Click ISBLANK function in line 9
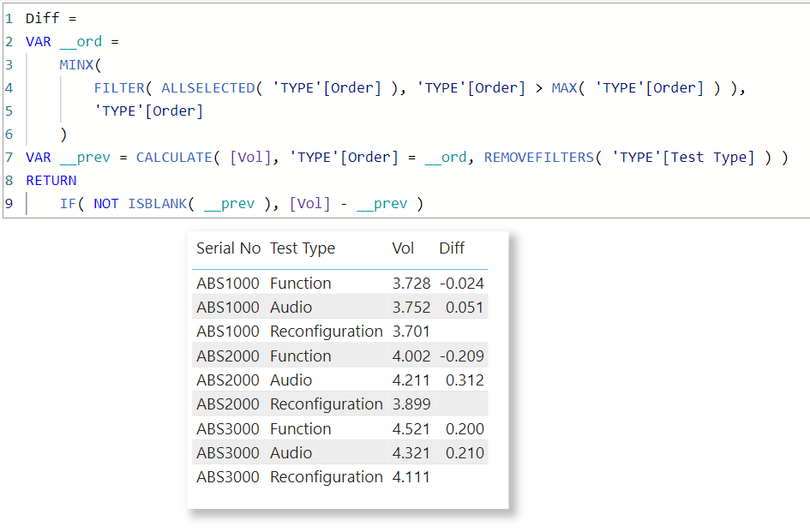The image size is (810, 532). (x=158, y=204)
